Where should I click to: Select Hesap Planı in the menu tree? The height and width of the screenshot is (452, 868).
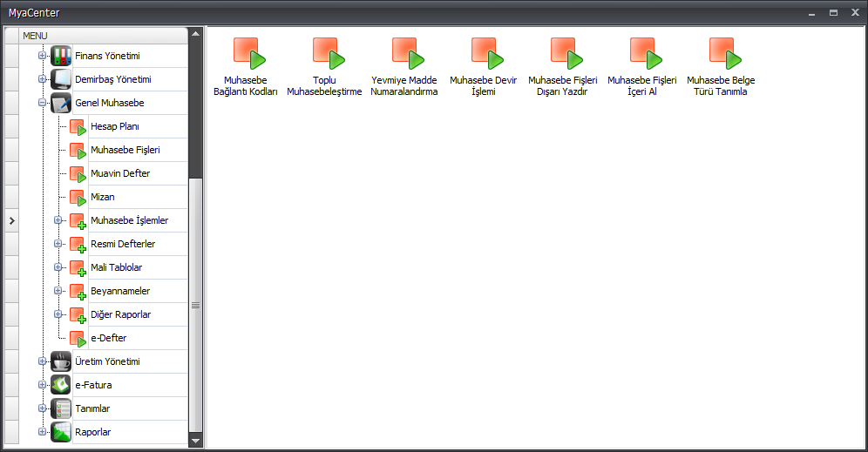(x=114, y=126)
